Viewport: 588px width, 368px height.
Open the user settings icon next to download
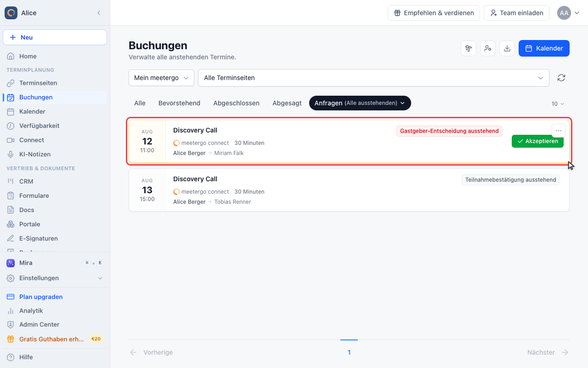click(488, 48)
